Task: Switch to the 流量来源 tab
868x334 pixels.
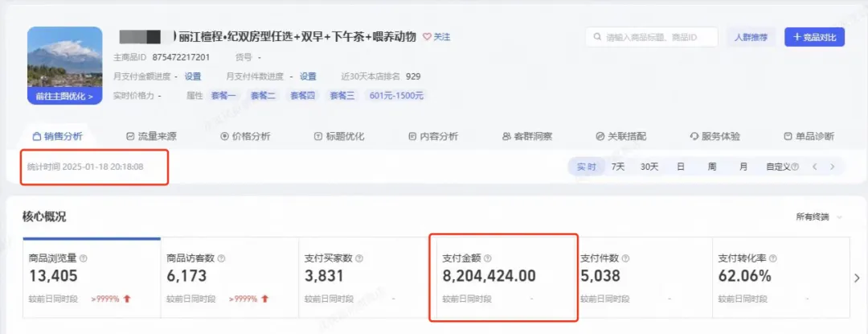Action: [x=152, y=136]
